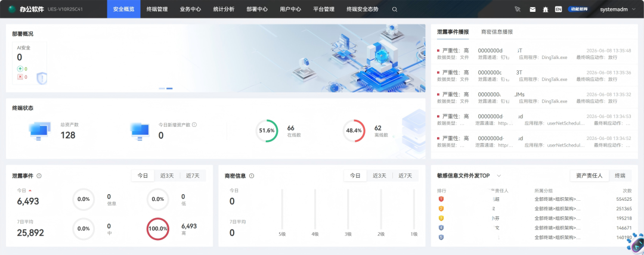Click the 66 在线数 value
The image size is (644, 255).
point(291,128)
